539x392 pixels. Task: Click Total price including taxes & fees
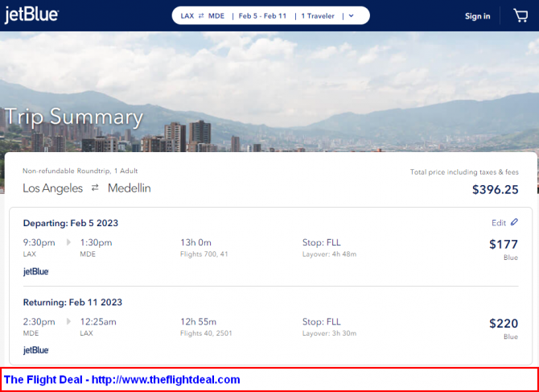pos(464,172)
